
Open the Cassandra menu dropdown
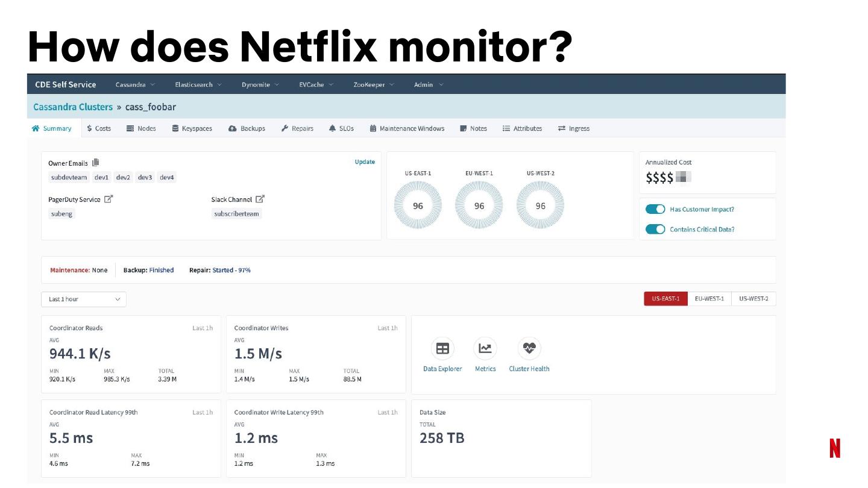coord(135,85)
